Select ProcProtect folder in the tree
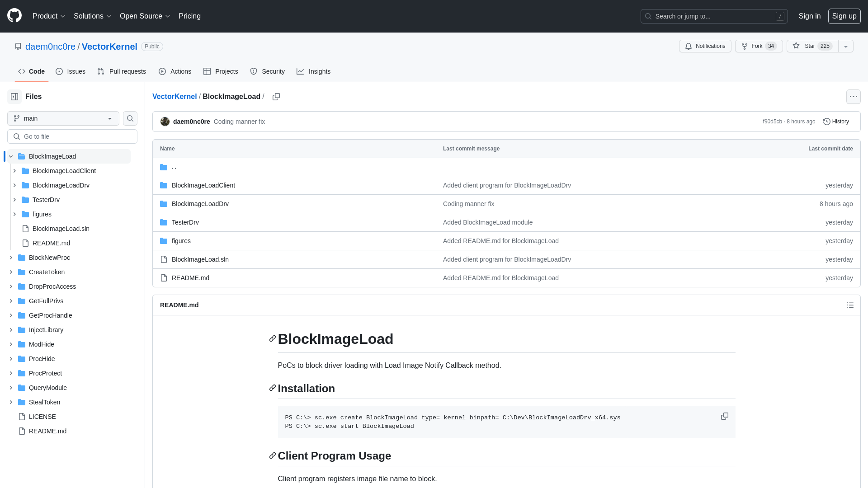The width and height of the screenshot is (868, 488). click(45, 373)
